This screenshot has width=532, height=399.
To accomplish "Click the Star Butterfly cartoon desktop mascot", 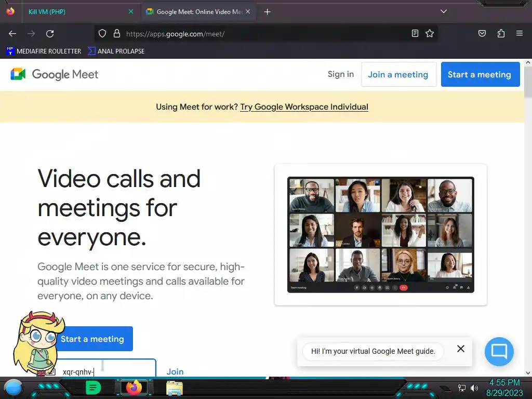I will coord(38,343).
